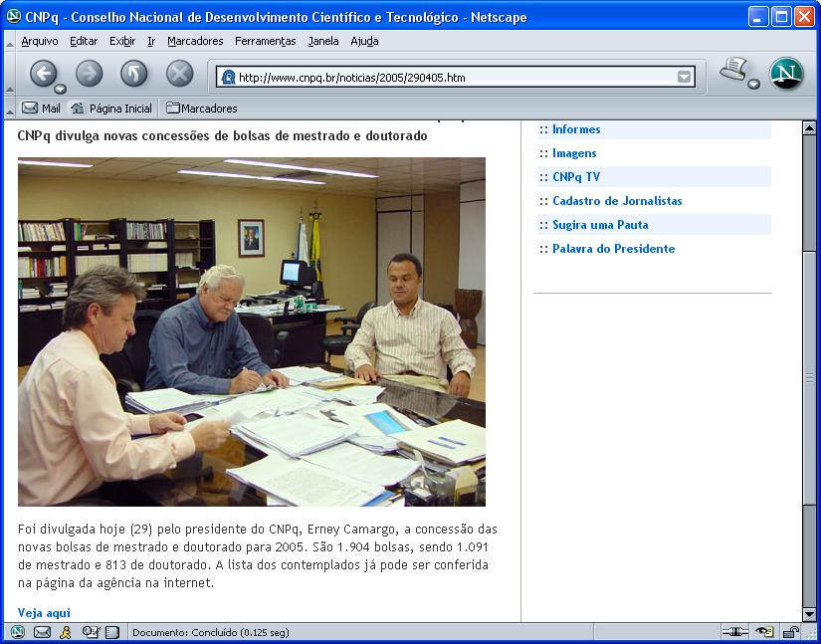Open the Arquivo menu
Image resolution: width=821 pixels, height=644 pixels.
39,41
